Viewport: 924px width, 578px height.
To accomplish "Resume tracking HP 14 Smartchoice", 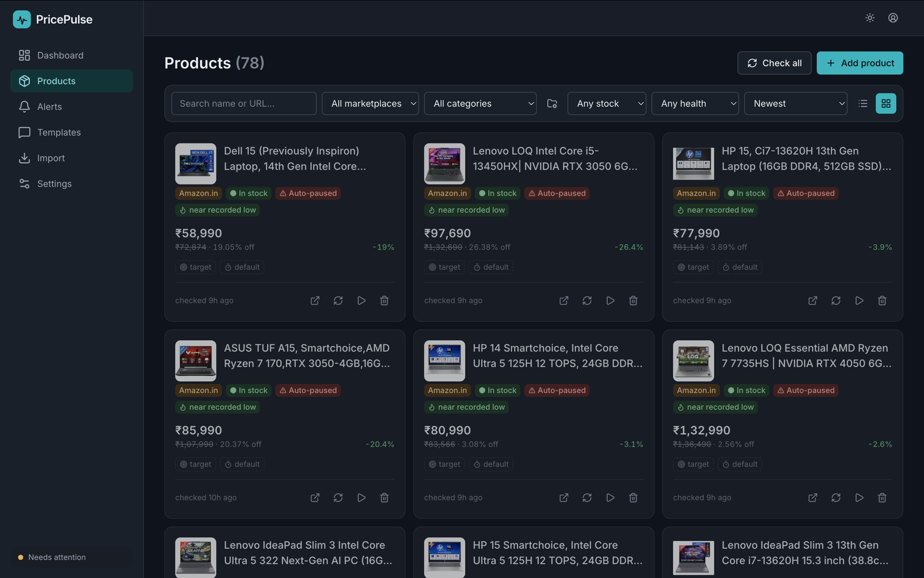I will pos(610,498).
